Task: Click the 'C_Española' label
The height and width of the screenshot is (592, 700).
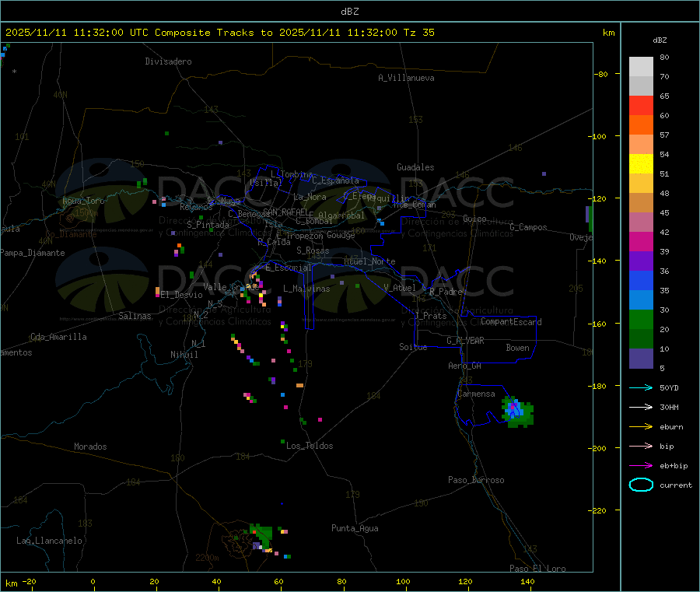Action: click(x=335, y=180)
